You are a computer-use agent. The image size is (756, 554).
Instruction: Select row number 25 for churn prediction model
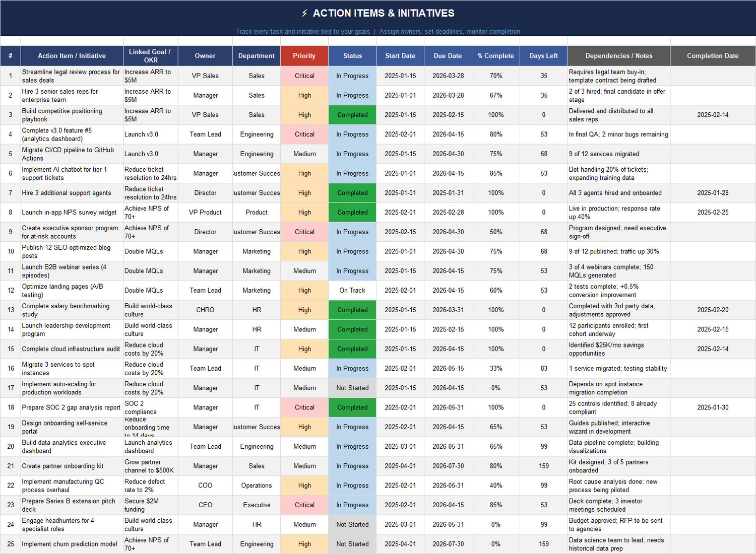click(10, 544)
